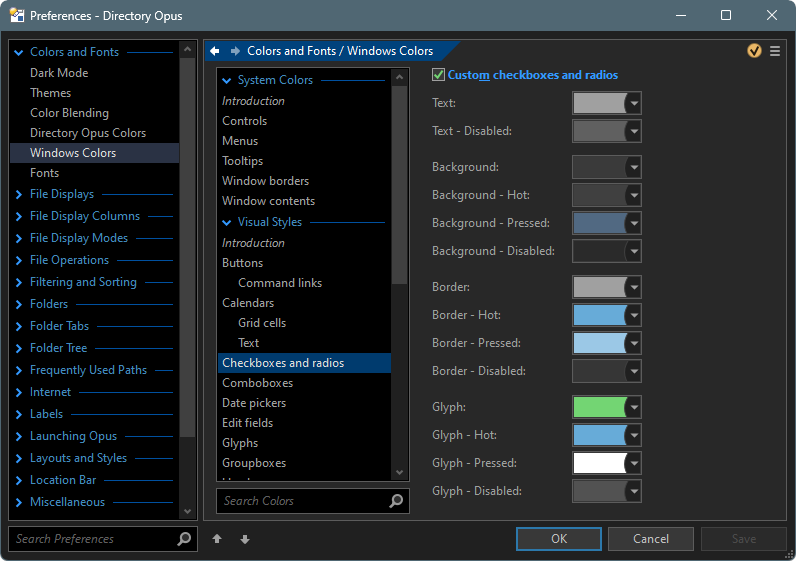Viewport: 796px width, 561px height.
Task: Click the preferences tree scrollbar down arrow
Action: (187, 511)
